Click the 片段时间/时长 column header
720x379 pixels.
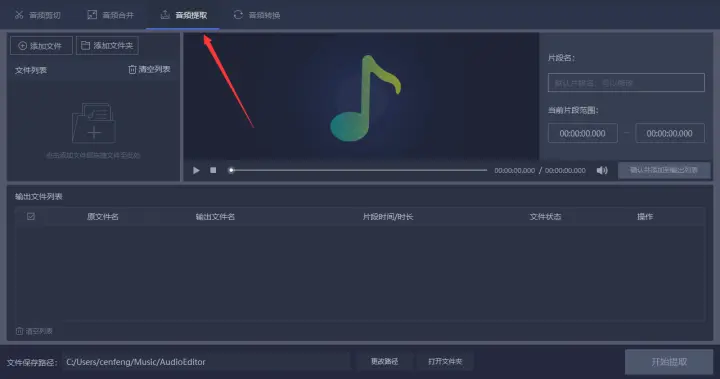point(388,216)
